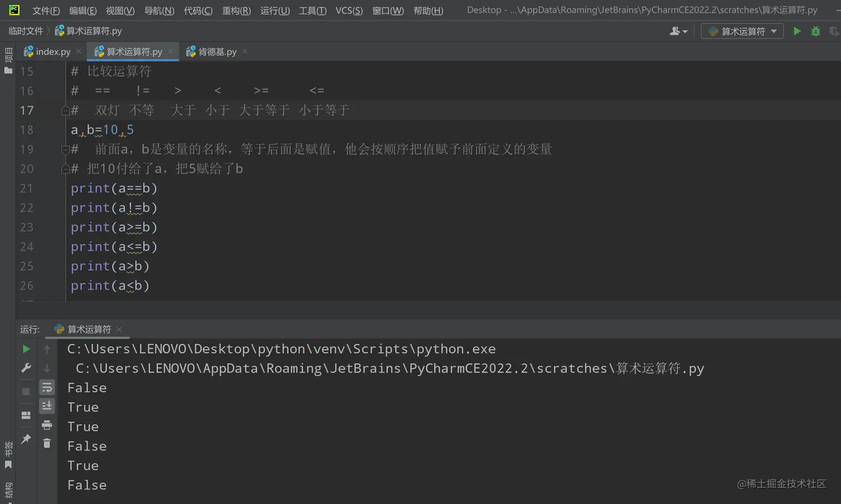The image size is (841, 504).
Task: Open the user account dropdown
Action: pos(679,31)
